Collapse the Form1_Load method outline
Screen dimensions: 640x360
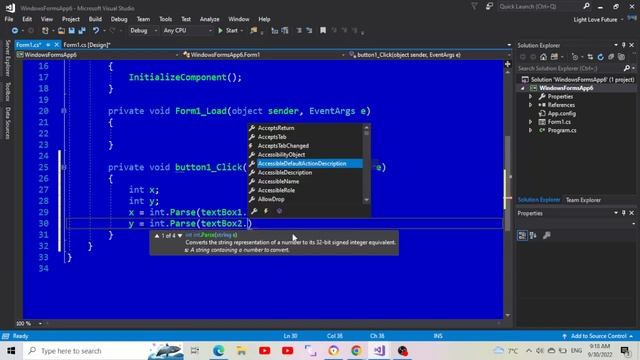click(64, 111)
